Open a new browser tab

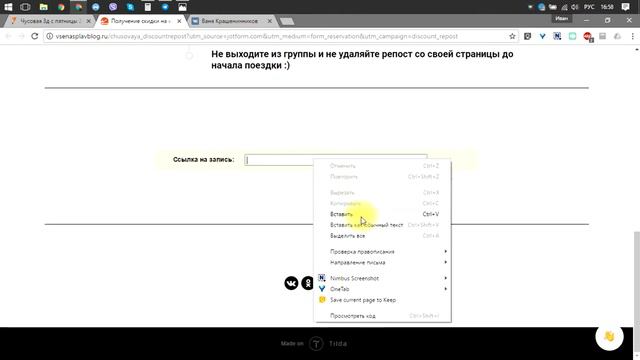(x=287, y=21)
